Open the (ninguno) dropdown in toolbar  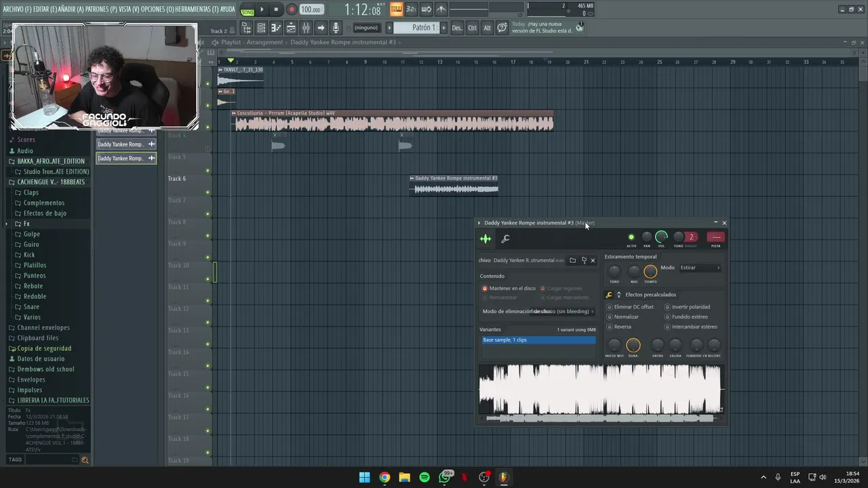366,28
